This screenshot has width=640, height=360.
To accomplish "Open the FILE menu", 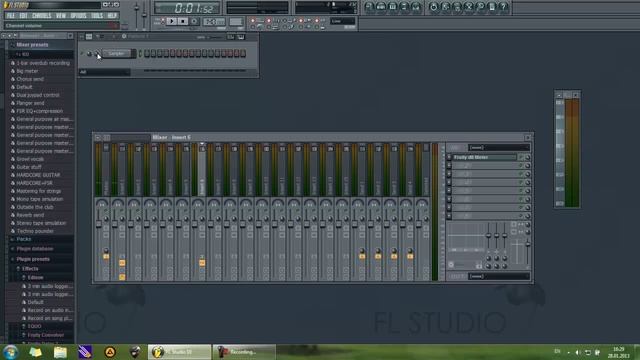I will 10,16.
